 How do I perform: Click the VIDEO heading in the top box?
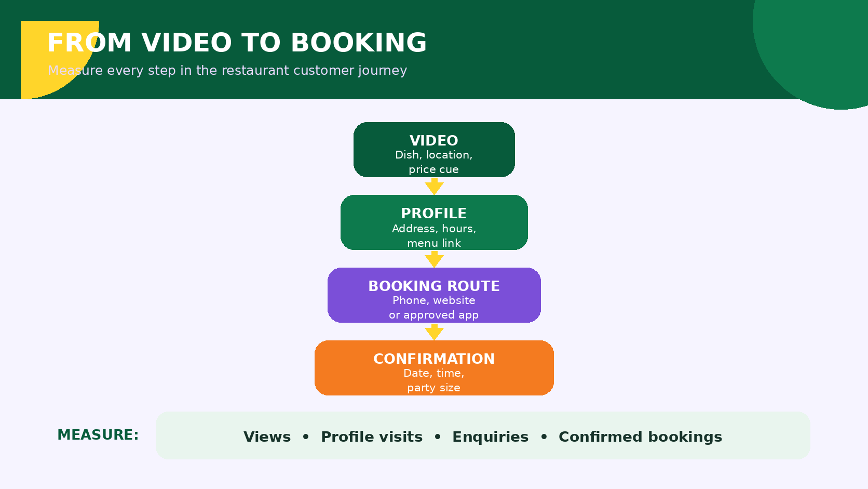[434, 140]
